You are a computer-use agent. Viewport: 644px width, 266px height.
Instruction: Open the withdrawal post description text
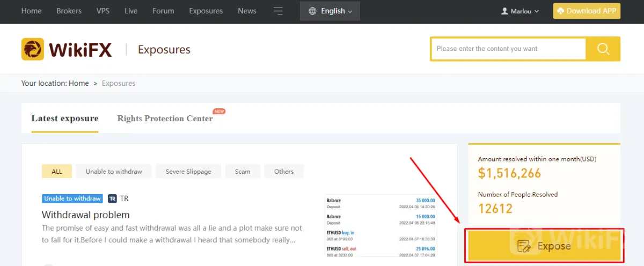172,234
